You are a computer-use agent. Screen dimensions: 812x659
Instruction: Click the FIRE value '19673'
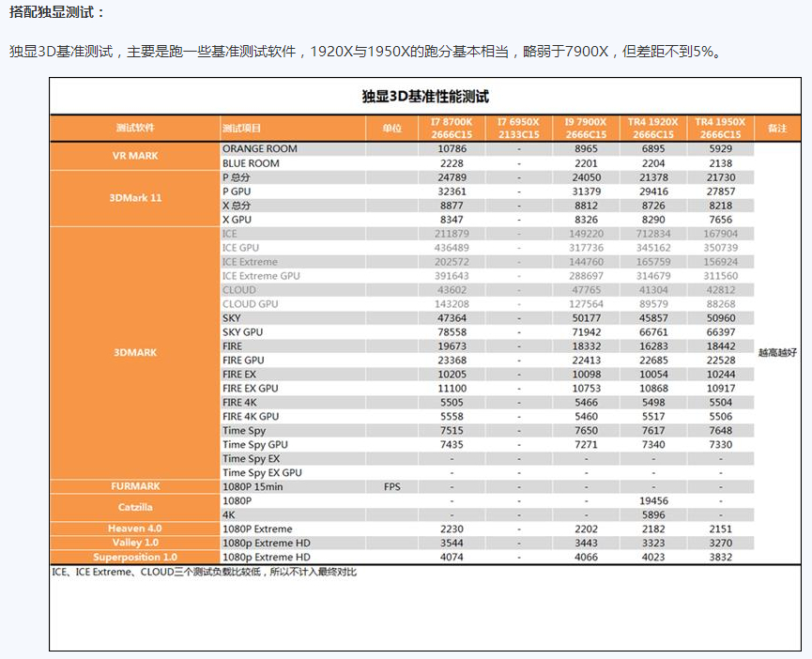452,345
